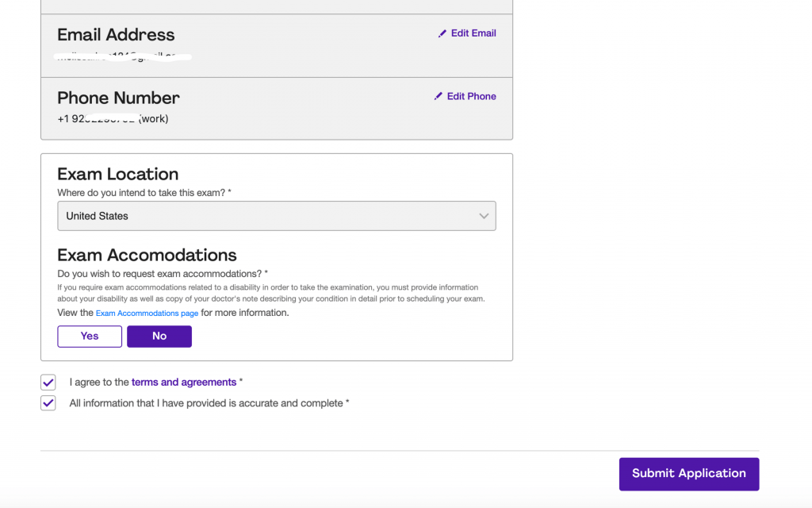Click the Phone Number section heading
This screenshot has width=812, height=508.
pyautogui.click(x=118, y=98)
